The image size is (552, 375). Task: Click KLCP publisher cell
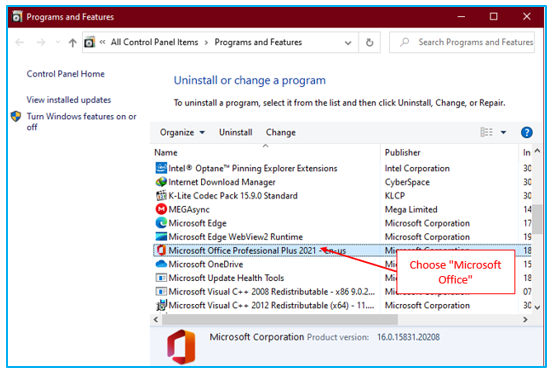click(x=395, y=196)
